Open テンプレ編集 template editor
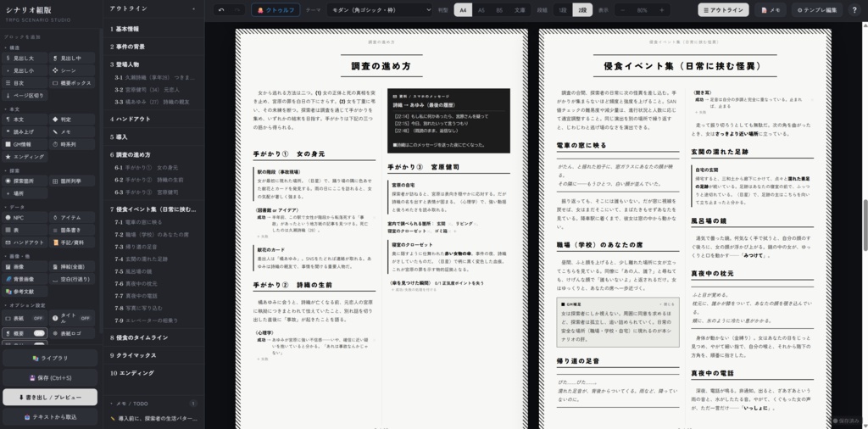Screen dimensions: 868x429 click(x=817, y=10)
